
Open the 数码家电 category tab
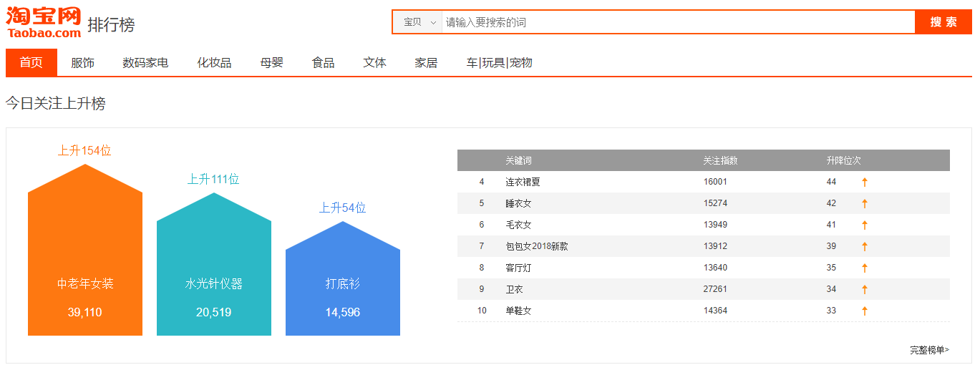(145, 62)
